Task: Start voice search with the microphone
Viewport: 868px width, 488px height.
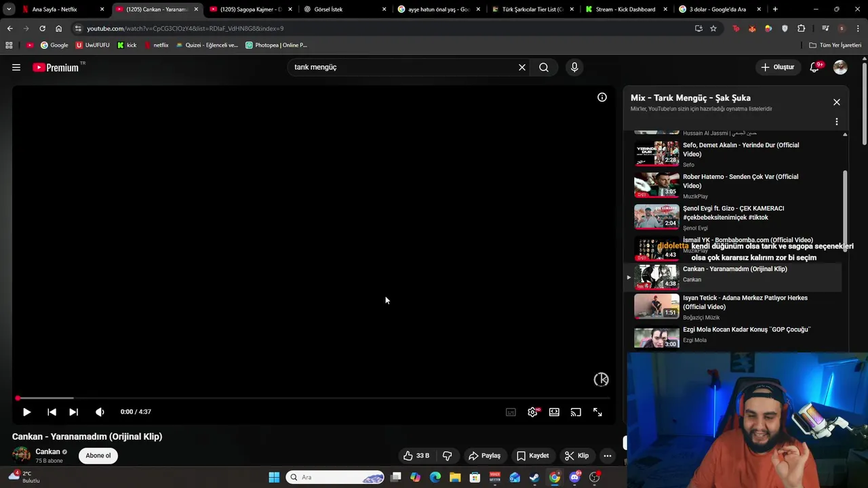Action: coord(574,67)
